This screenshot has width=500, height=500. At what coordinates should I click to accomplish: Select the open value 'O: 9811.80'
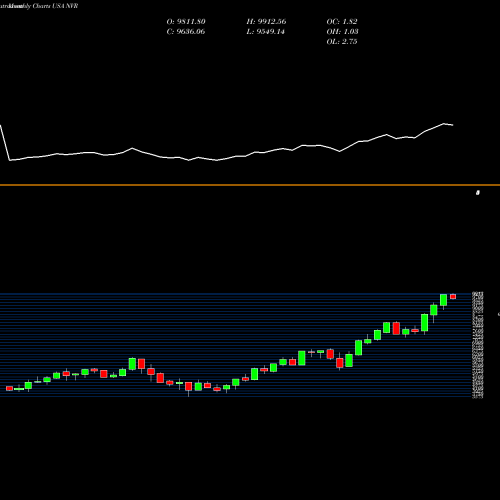click(x=186, y=21)
